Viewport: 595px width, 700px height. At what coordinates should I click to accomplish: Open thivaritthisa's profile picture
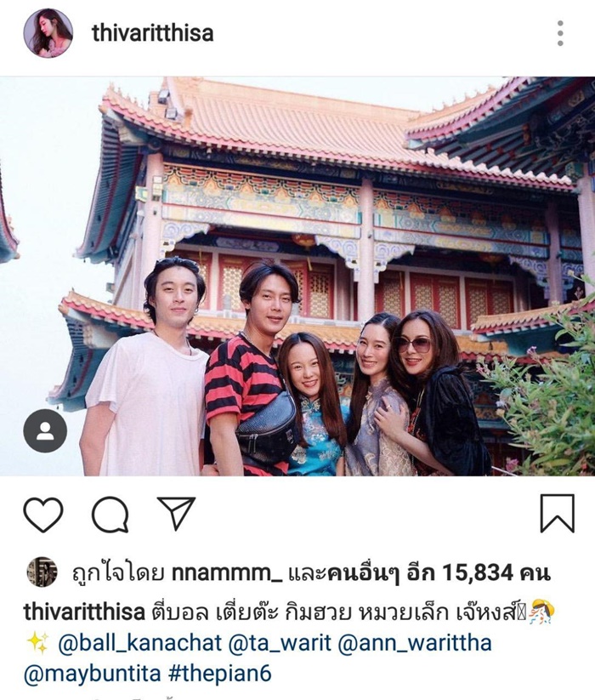48,33
